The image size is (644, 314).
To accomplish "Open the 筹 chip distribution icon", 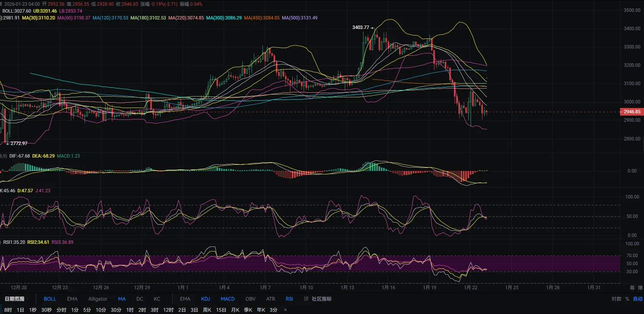I will pos(632,288).
